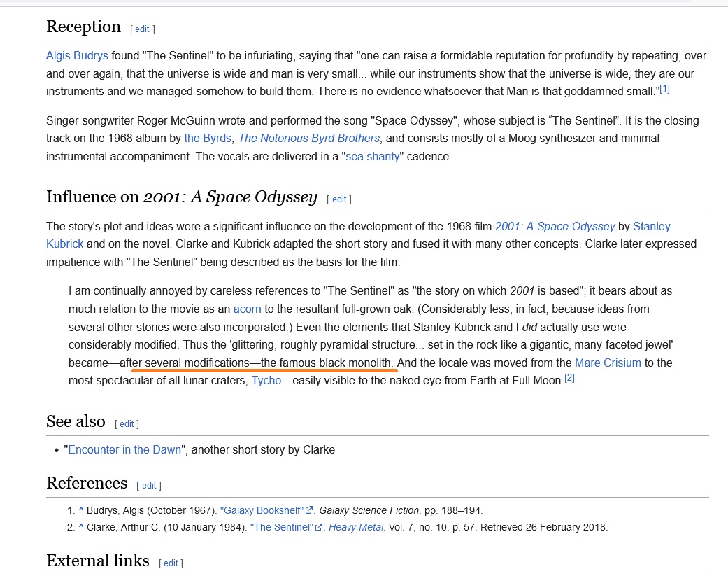
Task: Click the See also heading
Action: pos(76,421)
